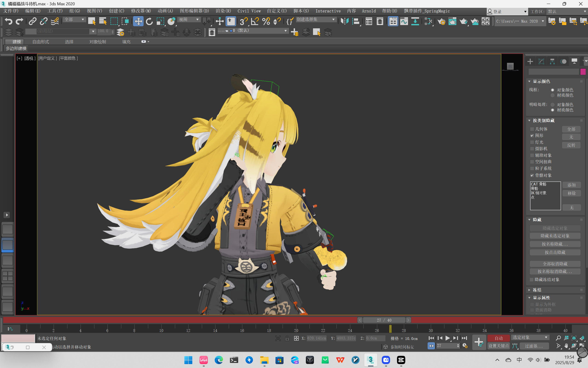Select the Rotate tool in toolbar
The image size is (588, 368).
(x=149, y=21)
